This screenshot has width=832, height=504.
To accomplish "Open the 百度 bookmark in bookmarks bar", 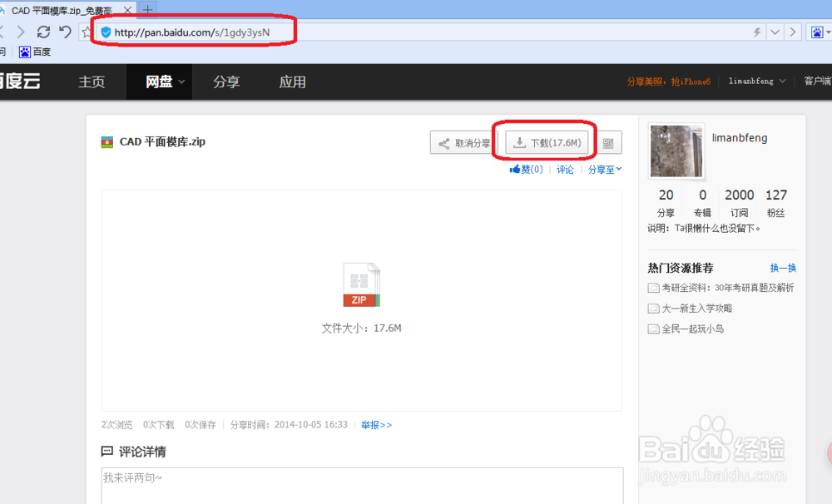I will [x=35, y=52].
